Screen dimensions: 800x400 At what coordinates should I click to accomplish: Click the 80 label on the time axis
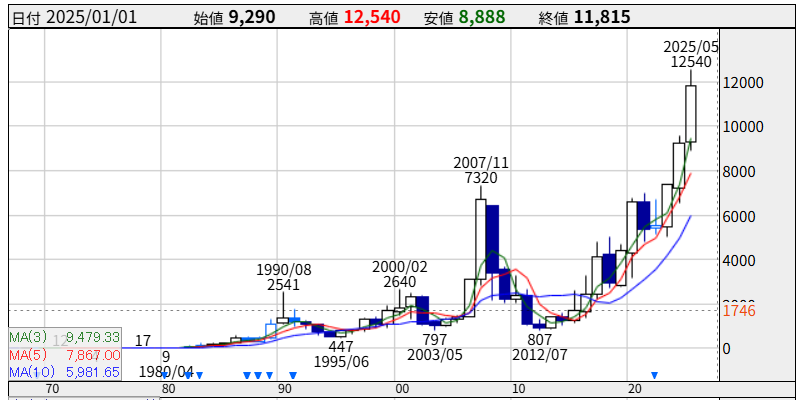point(169,389)
